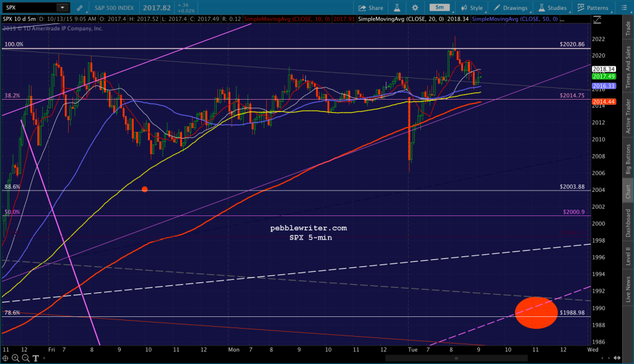This screenshot has width=634, height=364.
Task: Click the Share button
Action: pos(371,7)
